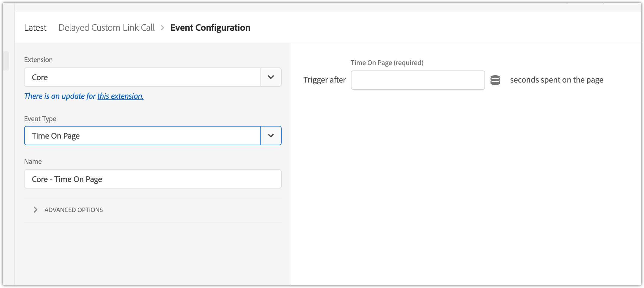Click the Extension label

(39, 60)
